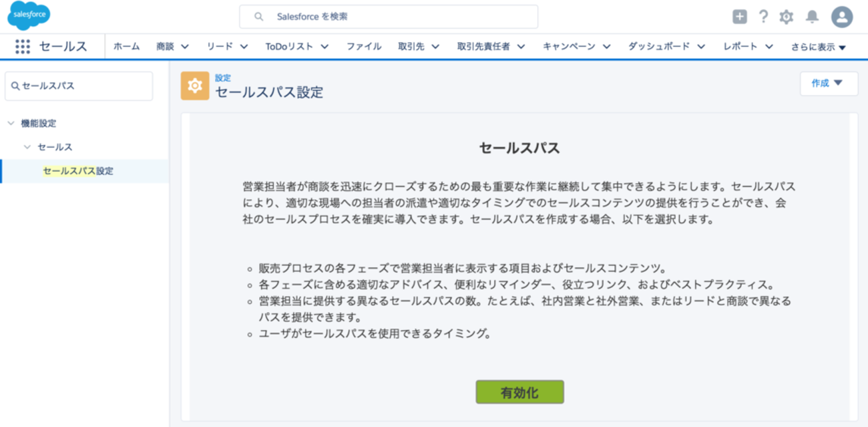Click the global create plus icon
Viewport: 868px width, 427px height.
pos(740,17)
